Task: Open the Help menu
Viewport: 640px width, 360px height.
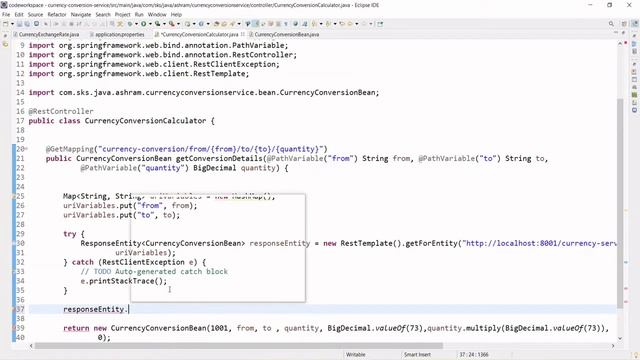Action: tap(176, 14)
